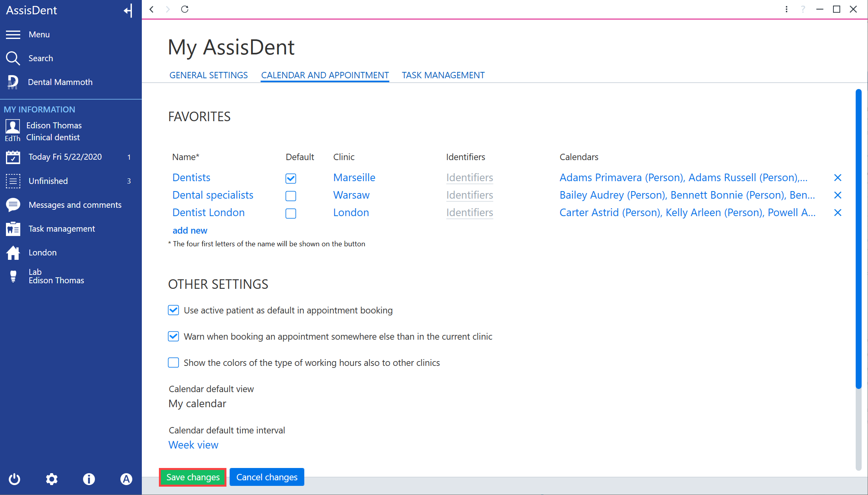Viewport: 868px width, 495px height.
Task: Click the info icon in sidebar footer
Action: pos(89,479)
